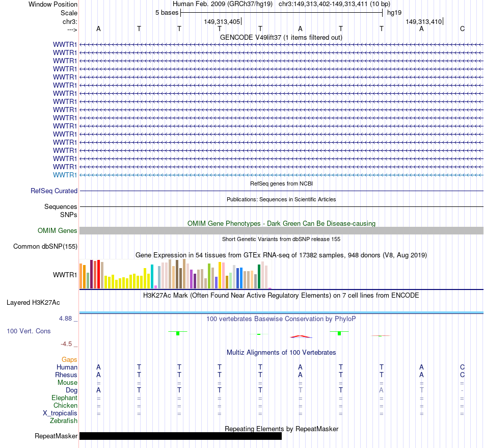Click the gray A in the Dog alignment row
Viewport: 484px width, 448px height.
(x=381, y=390)
